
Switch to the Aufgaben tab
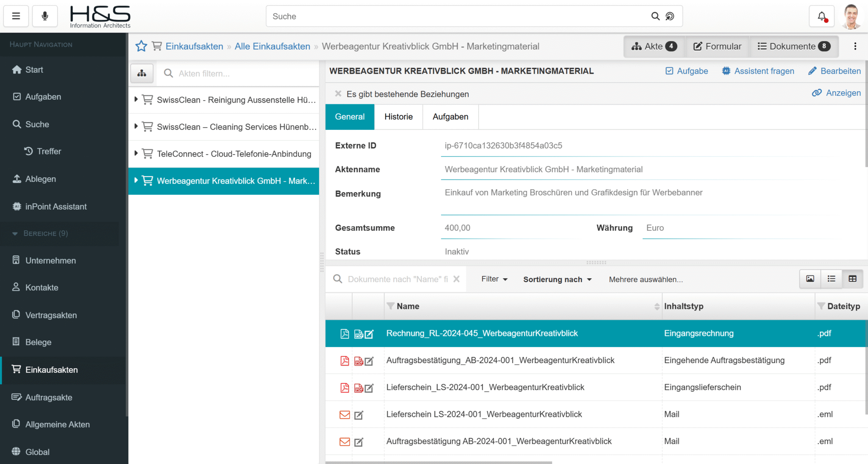(x=451, y=117)
